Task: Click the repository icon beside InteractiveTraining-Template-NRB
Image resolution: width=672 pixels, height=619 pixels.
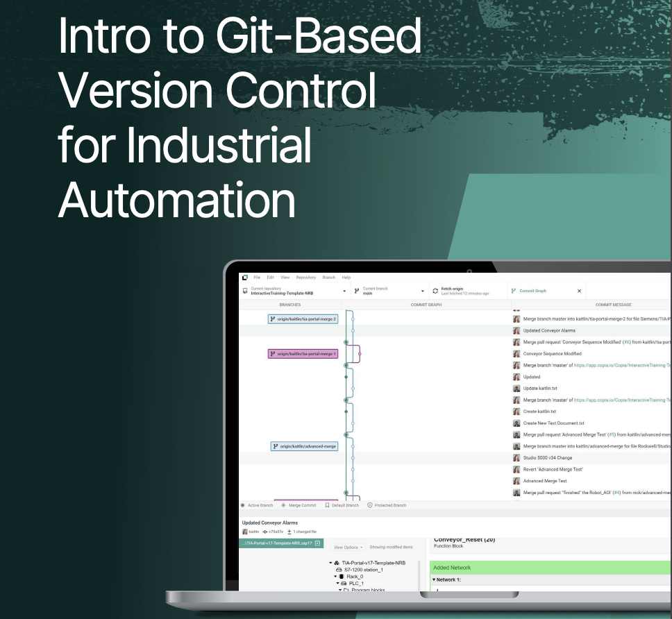Action: coord(246,289)
